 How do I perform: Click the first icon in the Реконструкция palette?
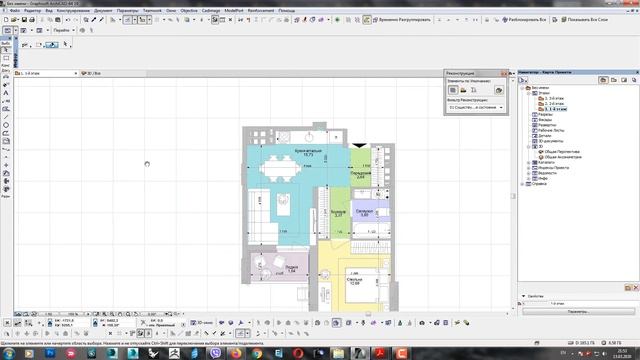point(453,90)
